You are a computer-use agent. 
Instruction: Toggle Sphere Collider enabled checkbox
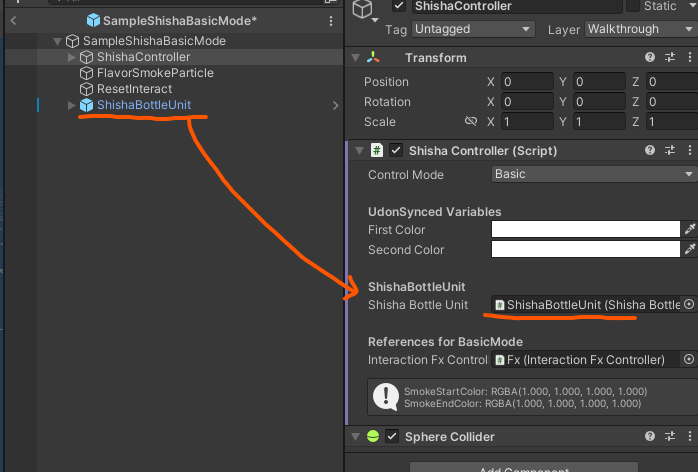point(392,436)
